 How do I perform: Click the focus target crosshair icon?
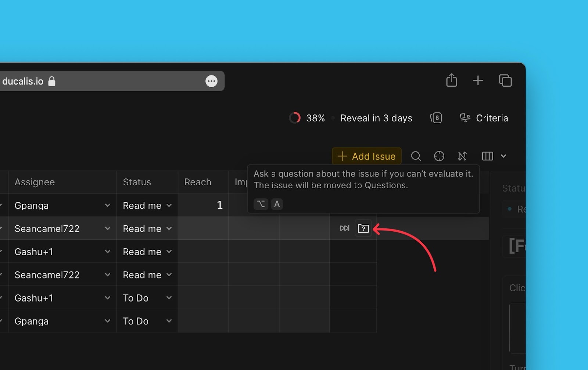[439, 156]
